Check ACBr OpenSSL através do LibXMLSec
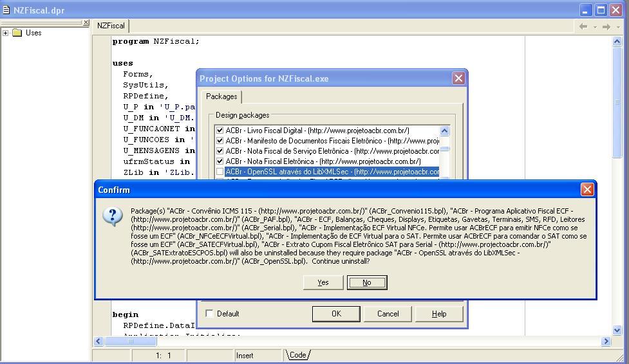The image size is (629, 364). click(220, 172)
